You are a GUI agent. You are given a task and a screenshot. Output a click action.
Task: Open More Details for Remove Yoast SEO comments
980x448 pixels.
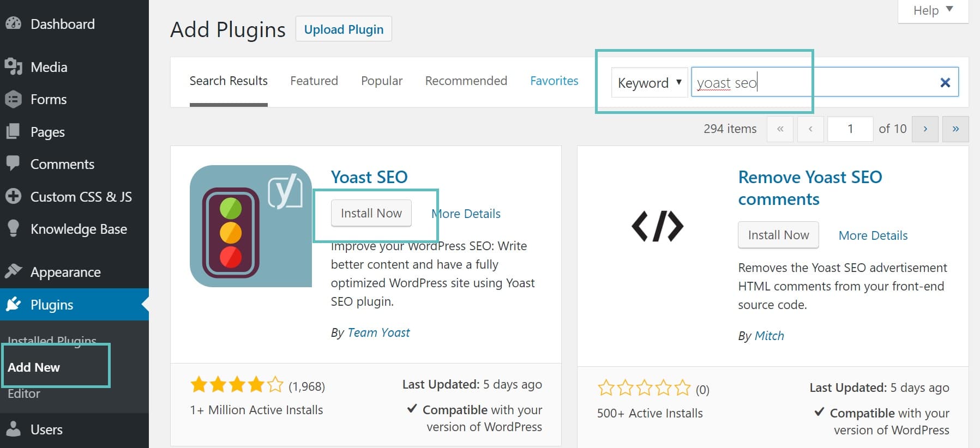click(x=873, y=235)
